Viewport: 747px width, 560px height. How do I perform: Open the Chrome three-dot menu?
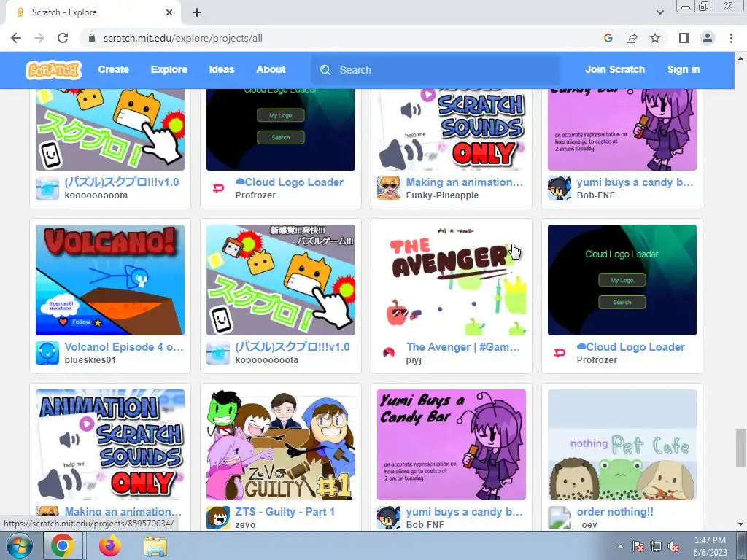[x=731, y=38]
